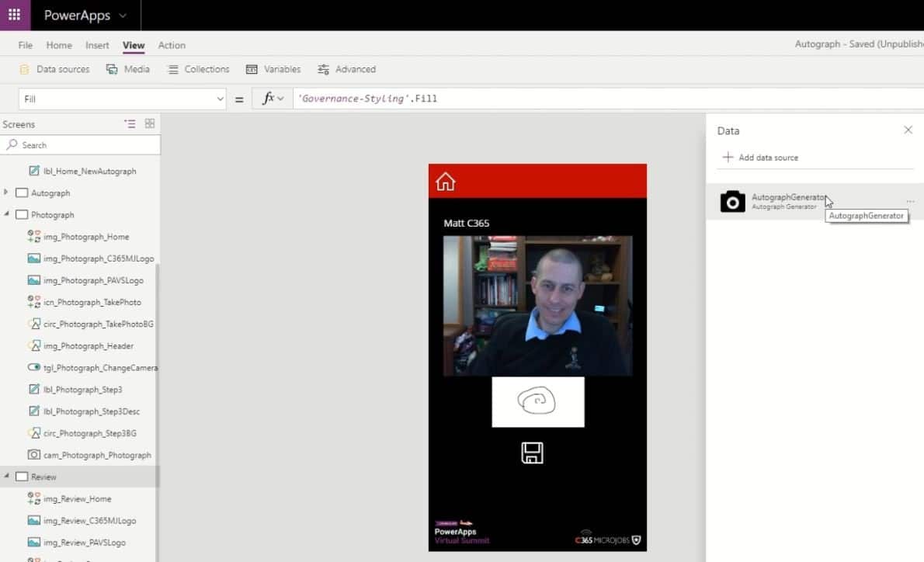924x562 pixels.
Task: Select cam_Photograph_Photograph in tree
Action: click(x=97, y=455)
